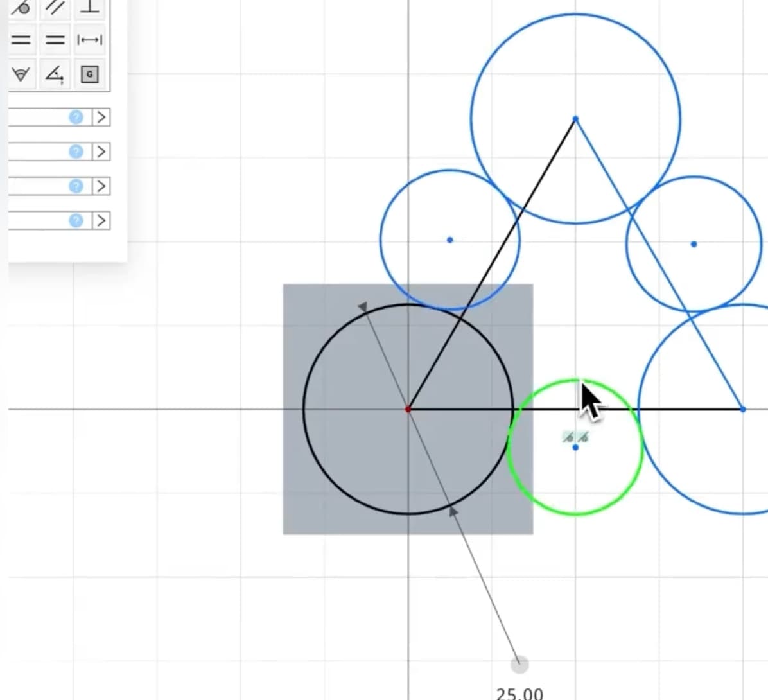Click the 25.00 dimension value label
Screen dimensions: 768x700
[519, 694]
